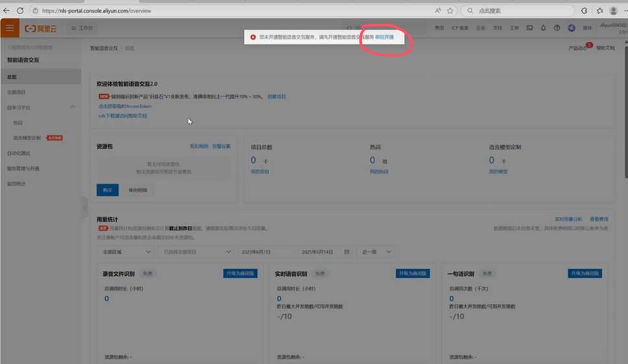Open the orange hamburger menu
This screenshot has height=364, width=628.
point(10,28)
